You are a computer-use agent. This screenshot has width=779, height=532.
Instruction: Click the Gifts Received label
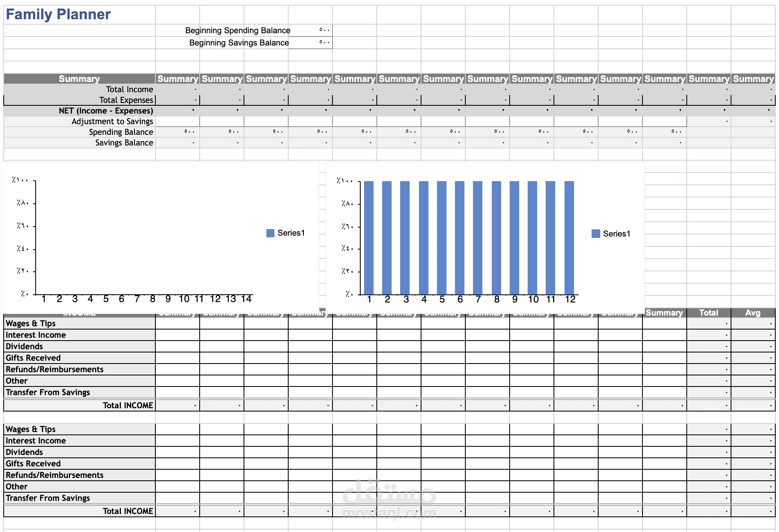[x=32, y=358]
